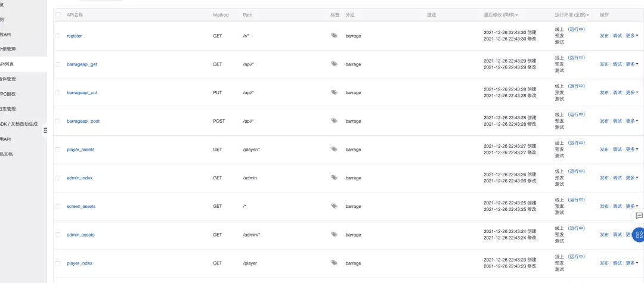Collapse the sidebar using the handle icon

click(x=45, y=130)
